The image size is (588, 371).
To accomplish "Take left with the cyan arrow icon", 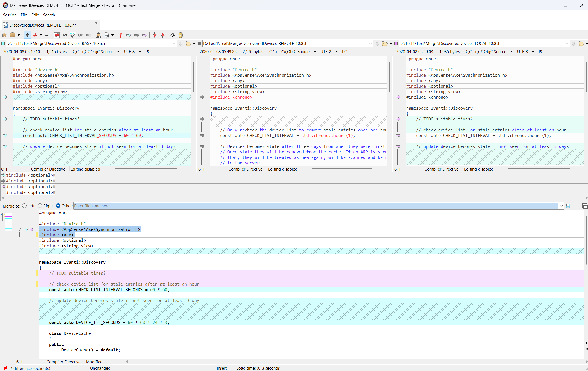I will point(129,35).
